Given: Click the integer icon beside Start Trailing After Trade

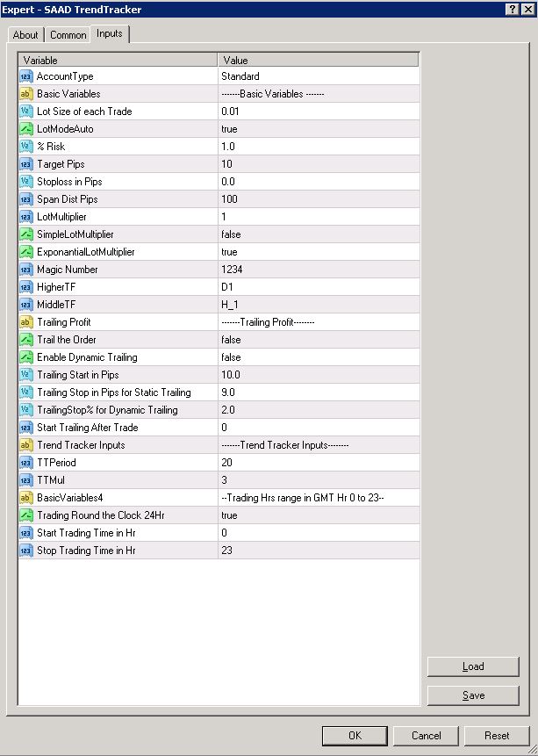Looking at the screenshot, I should [26, 428].
